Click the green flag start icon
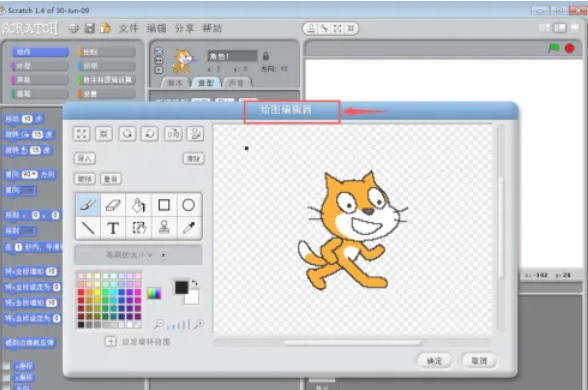 [554, 48]
